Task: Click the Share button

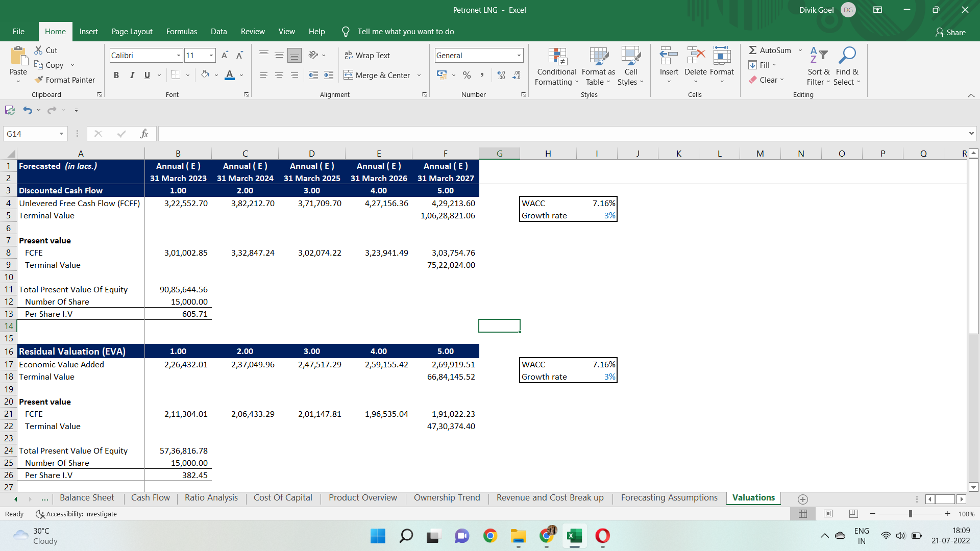Action: click(950, 32)
